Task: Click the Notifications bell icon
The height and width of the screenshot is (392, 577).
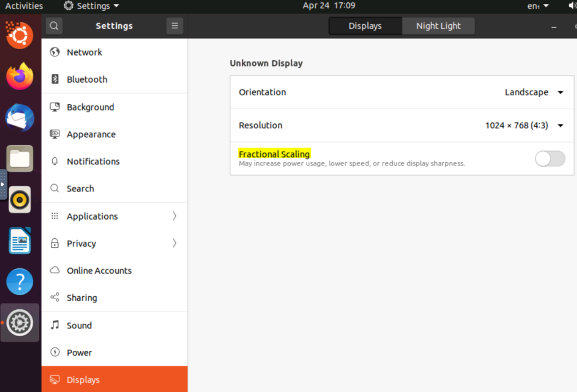Action: [x=55, y=162]
